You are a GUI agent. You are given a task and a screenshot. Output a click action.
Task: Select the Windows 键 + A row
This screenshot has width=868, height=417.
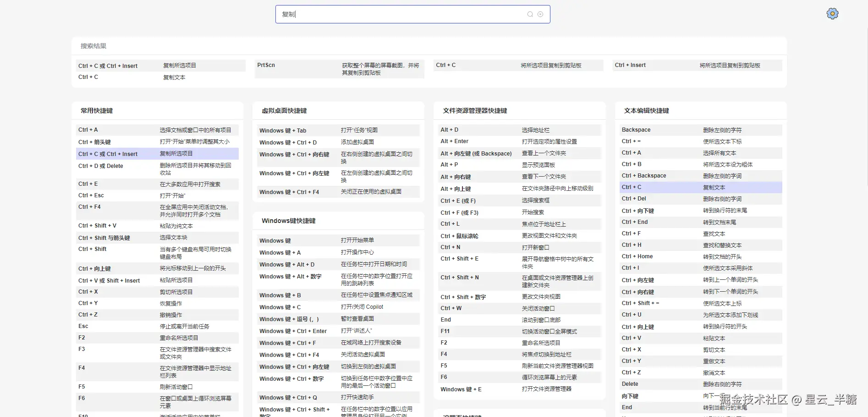(x=338, y=252)
